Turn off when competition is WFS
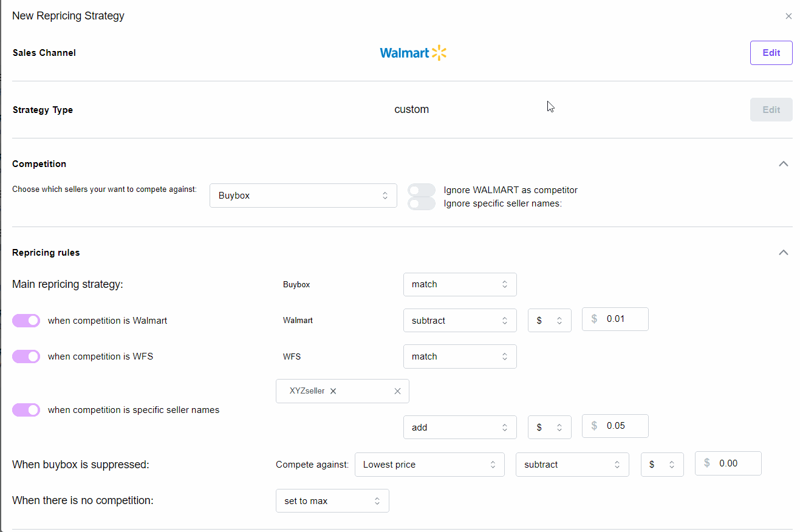800x532 pixels. click(x=26, y=356)
